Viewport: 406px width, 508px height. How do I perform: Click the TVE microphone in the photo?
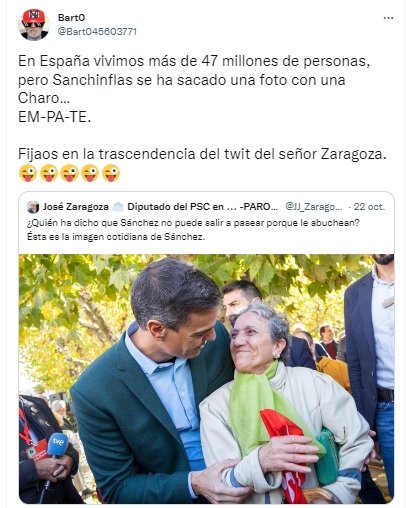point(58,444)
